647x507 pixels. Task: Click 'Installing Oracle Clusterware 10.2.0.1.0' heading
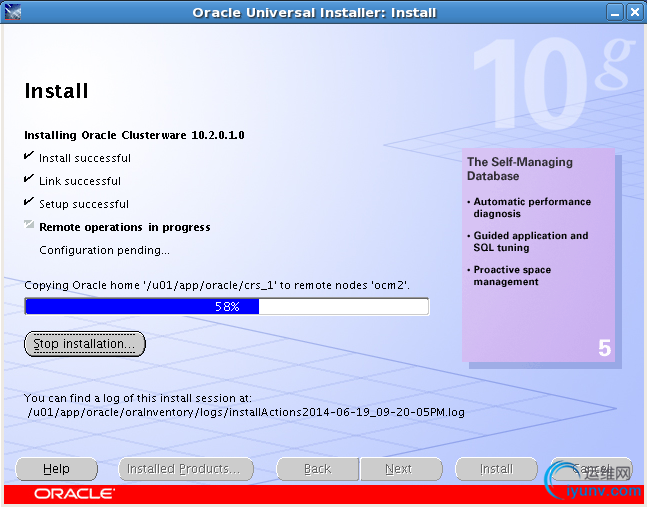coord(134,135)
